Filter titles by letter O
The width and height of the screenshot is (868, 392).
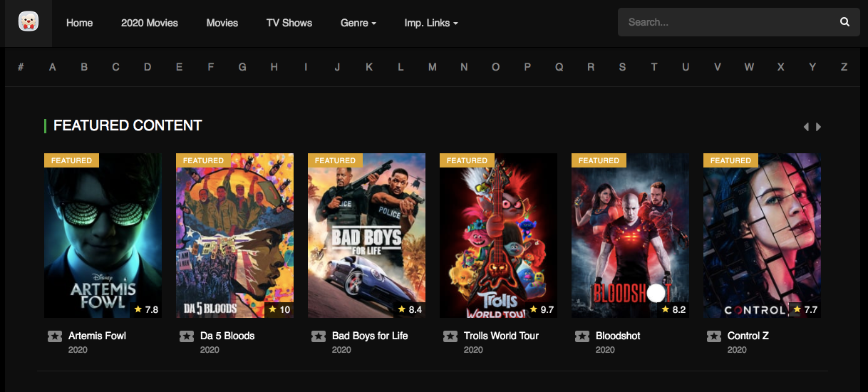pyautogui.click(x=496, y=67)
